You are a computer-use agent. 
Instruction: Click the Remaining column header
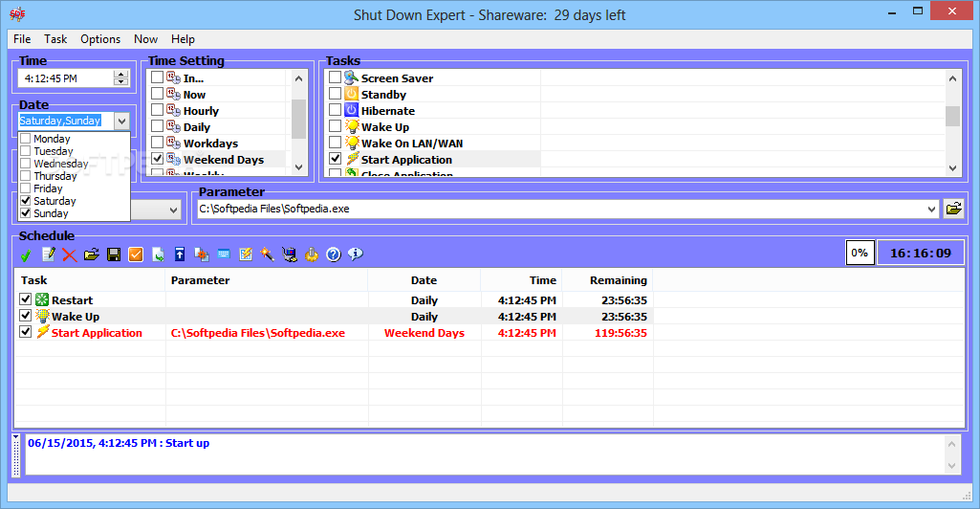[x=607, y=280]
